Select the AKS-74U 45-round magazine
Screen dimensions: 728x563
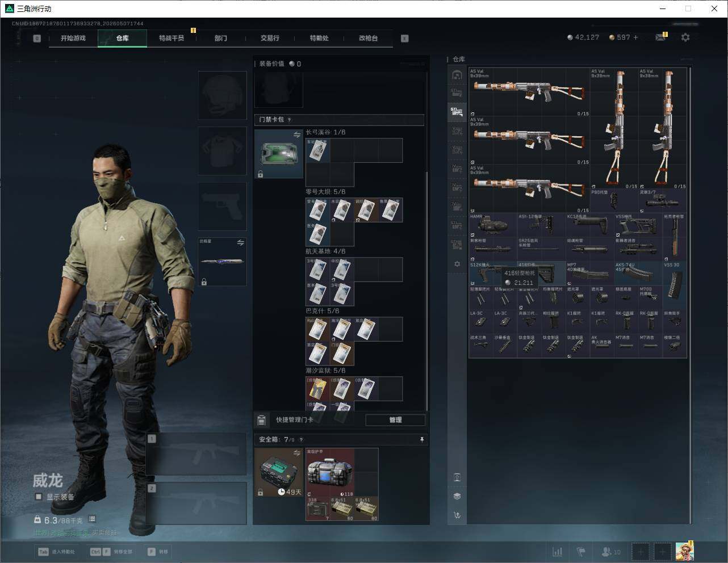click(638, 274)
